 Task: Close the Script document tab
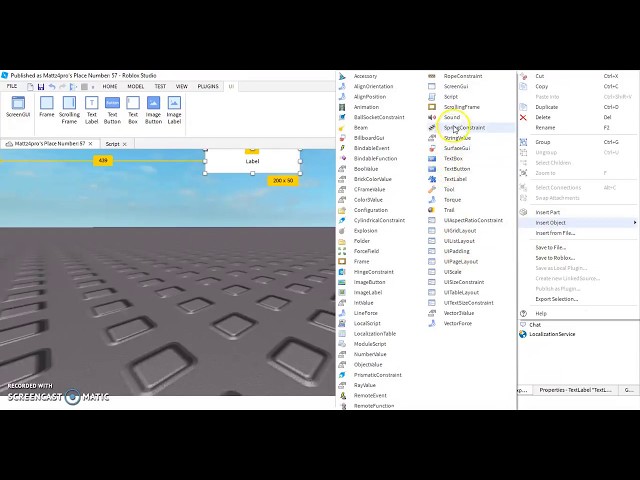(x=125, y=144)
